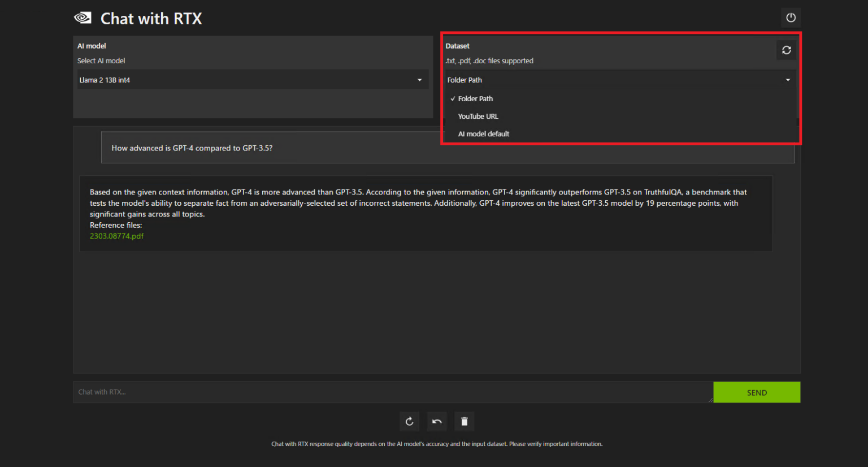
Task: Select YouTube URL as the data source
Action: 478,116
